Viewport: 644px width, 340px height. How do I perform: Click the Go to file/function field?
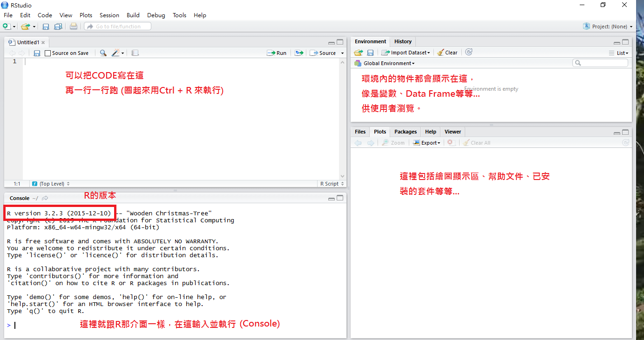point(118,27)
